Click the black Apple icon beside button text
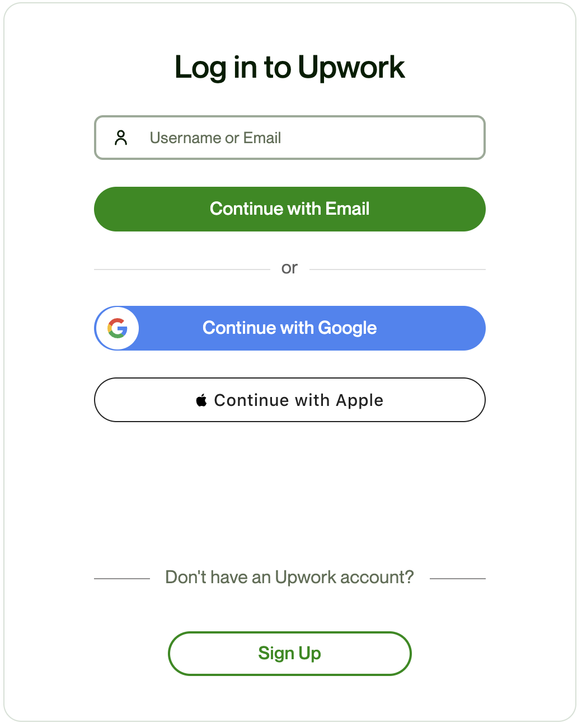Image resolution: width=582 pixels, height=728 pixels. 201,400
